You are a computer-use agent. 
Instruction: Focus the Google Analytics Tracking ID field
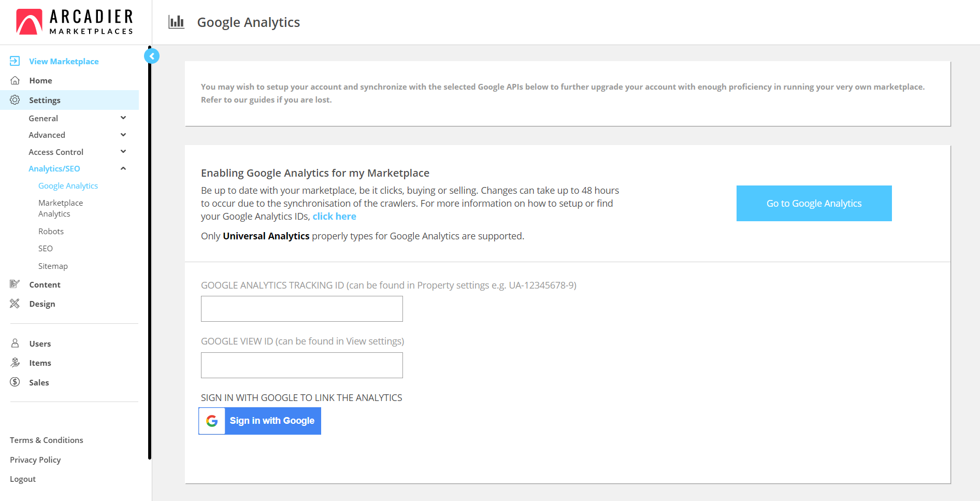302,309
